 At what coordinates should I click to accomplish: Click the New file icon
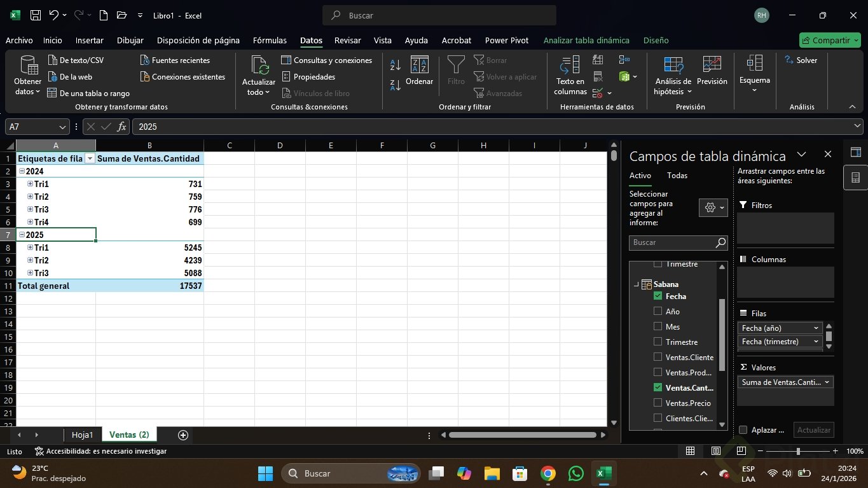pyautogui.click(x=104, y=15)
